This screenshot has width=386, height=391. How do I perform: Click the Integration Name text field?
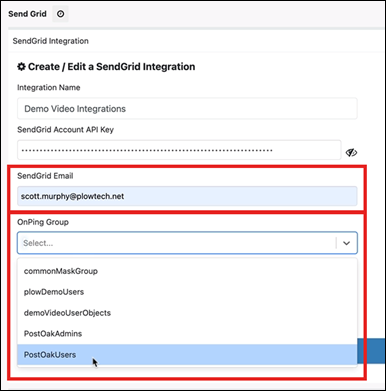(x=187, y=109)
